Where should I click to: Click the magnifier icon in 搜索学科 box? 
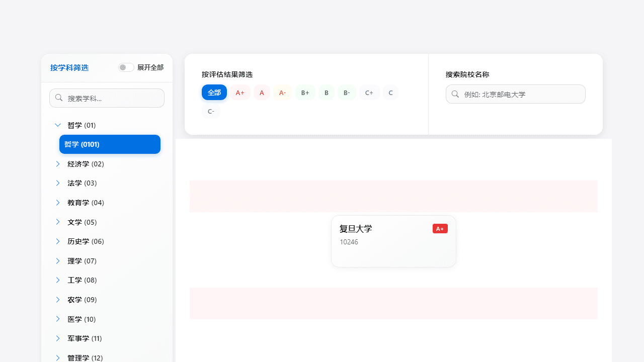point(59,98)
